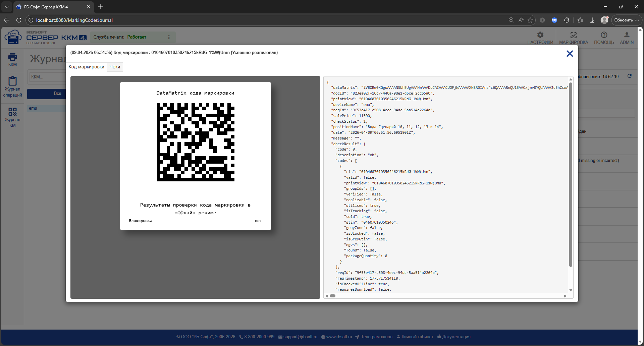Click the Read aloud icon
This screenshot has width=644, height=346.
[521, 20]
